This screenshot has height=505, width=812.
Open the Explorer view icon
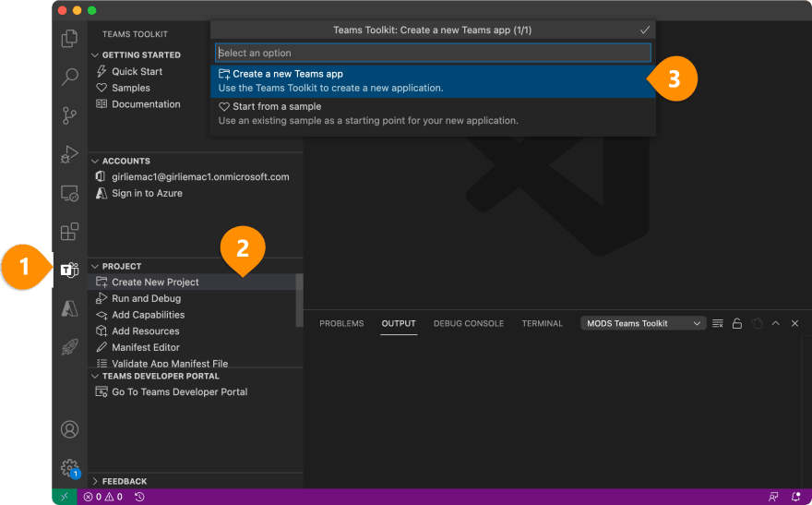(x=69, y=39)
